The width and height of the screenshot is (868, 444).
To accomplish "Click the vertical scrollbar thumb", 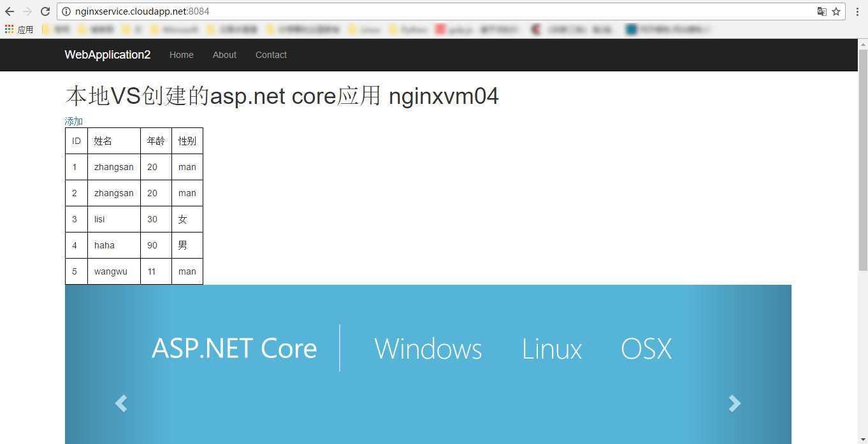I will (x=863, y=160).
